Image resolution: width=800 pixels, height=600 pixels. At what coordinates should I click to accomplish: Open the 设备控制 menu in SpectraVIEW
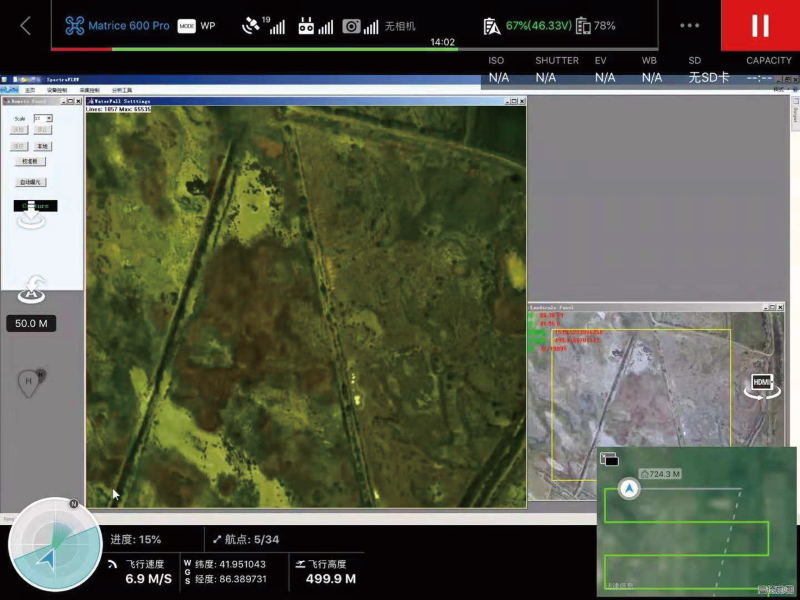[57, 90]
